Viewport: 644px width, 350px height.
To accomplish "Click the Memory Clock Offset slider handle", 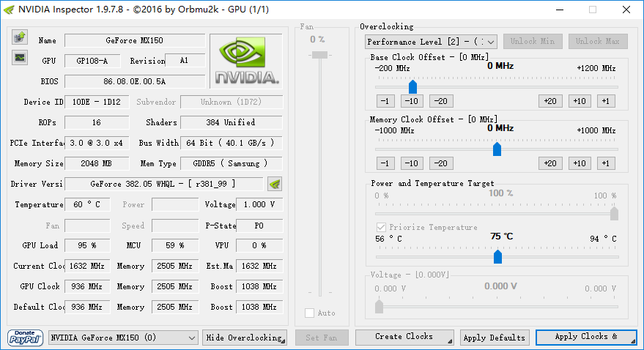I will [497, 149].
